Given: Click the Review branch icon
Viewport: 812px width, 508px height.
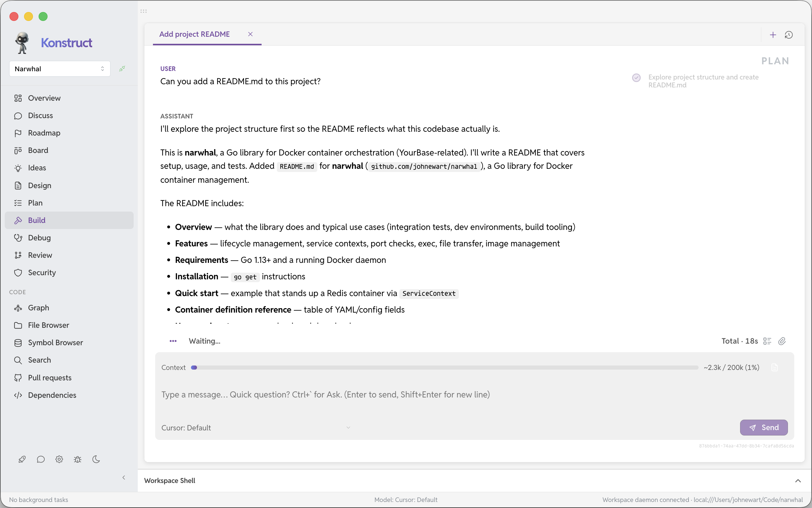Looking at the screenshot, I should tap(18, 255).
